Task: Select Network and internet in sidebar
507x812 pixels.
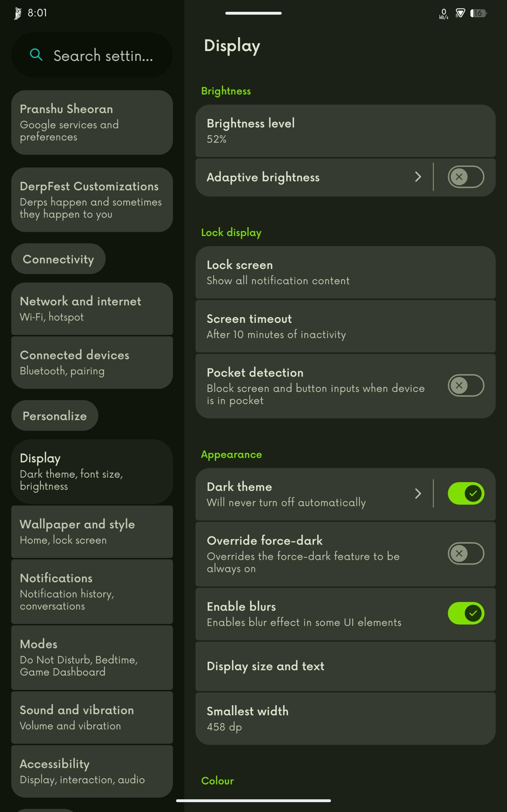Action: [x=92, y=309]
